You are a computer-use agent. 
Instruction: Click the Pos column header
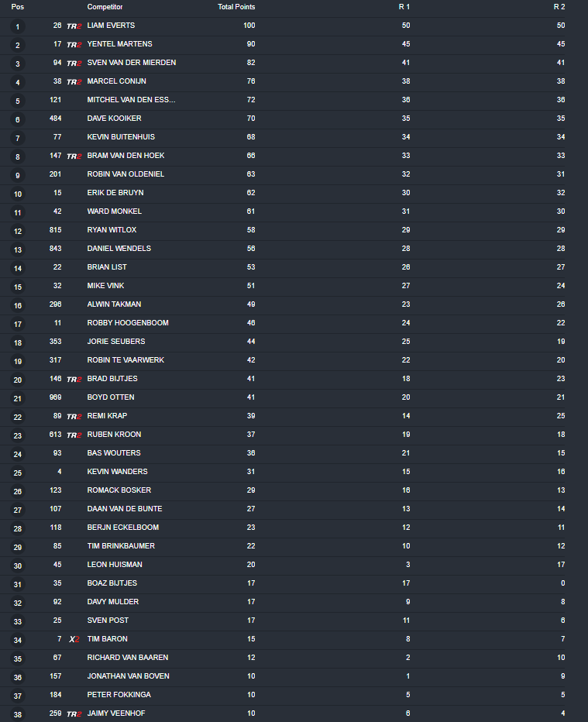(17, 7)
